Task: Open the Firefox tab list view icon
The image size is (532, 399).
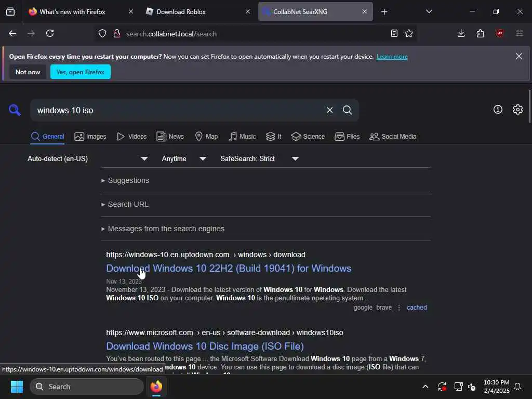Action: pos(10,11)
